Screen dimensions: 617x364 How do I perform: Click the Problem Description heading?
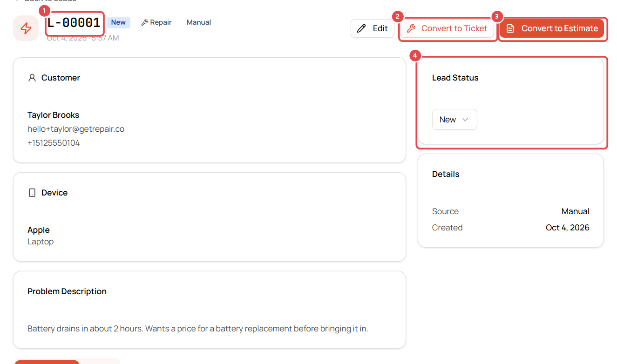(x=67, y=291)
